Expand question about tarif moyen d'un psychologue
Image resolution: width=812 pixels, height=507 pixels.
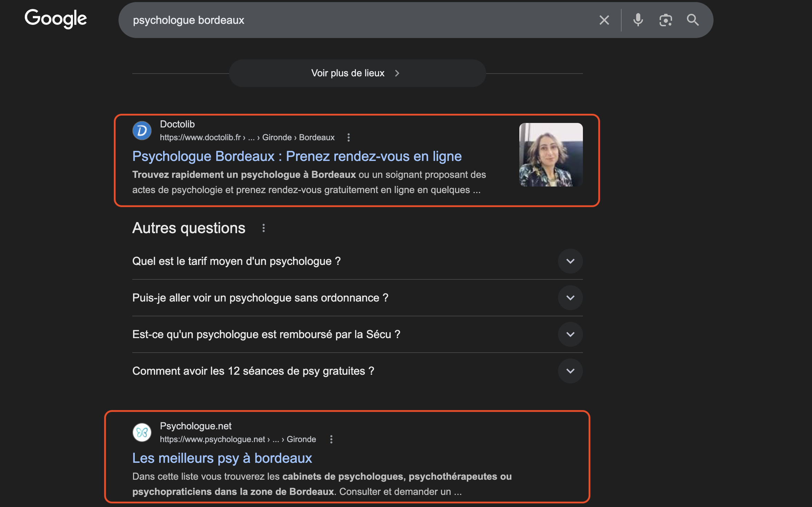570,261
